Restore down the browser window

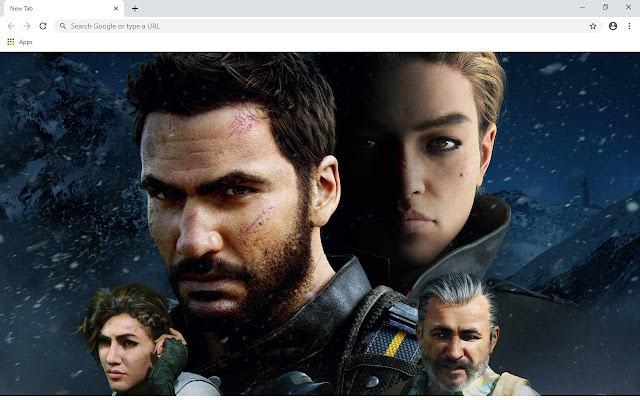point(605,7)
